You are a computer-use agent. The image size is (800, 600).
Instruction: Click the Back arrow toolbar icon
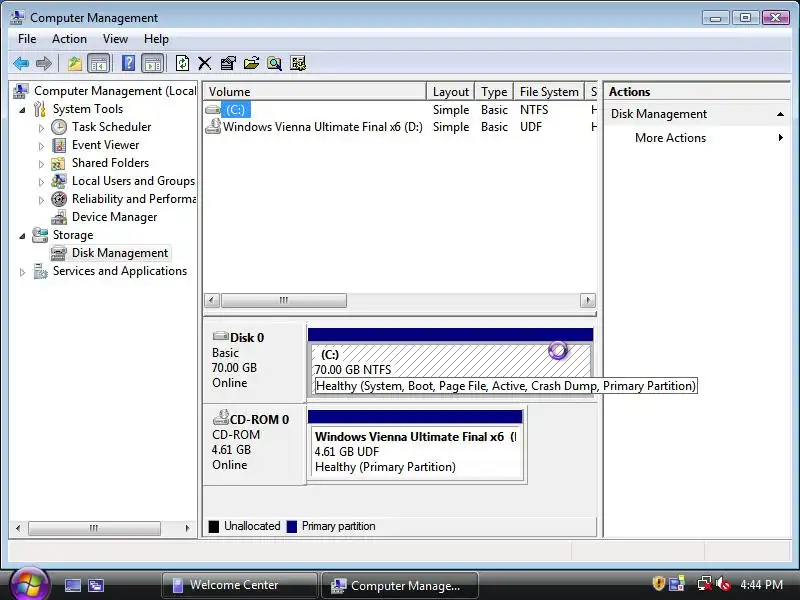pos(21,64)
